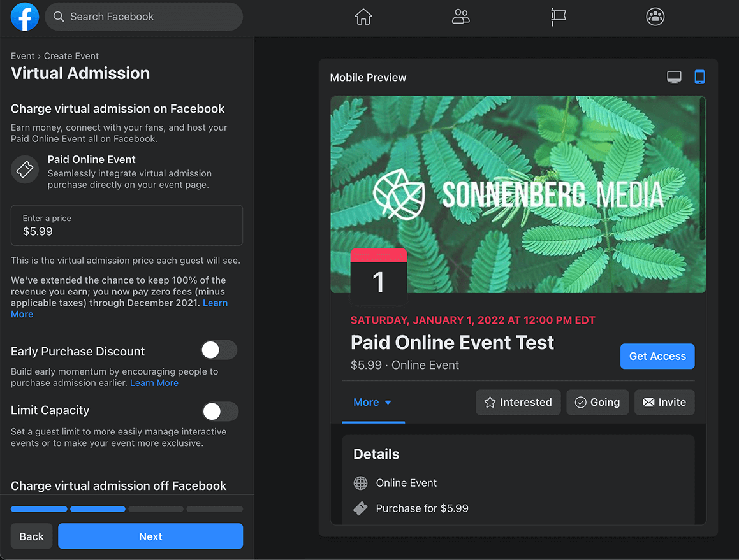Click the ticket icon beside Purchase for $5.99
Viewport: 739px width, 560px height.
(x=360, y=508)
